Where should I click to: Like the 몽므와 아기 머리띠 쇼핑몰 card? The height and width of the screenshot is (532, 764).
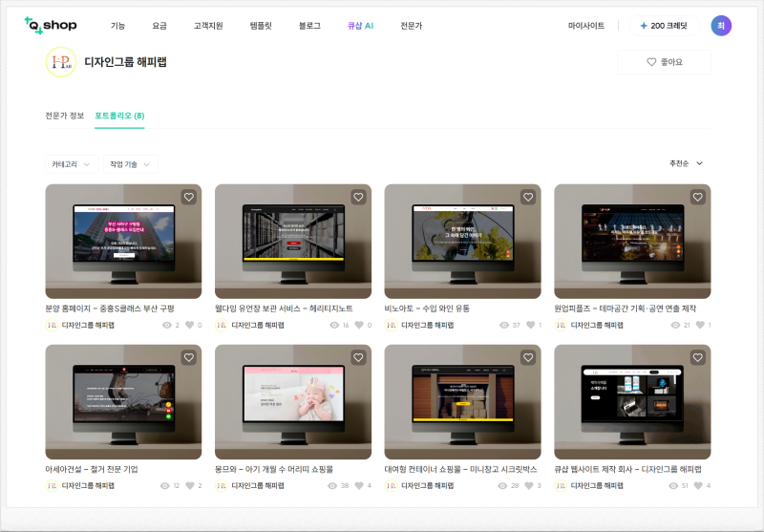click(x=358, y=357)
